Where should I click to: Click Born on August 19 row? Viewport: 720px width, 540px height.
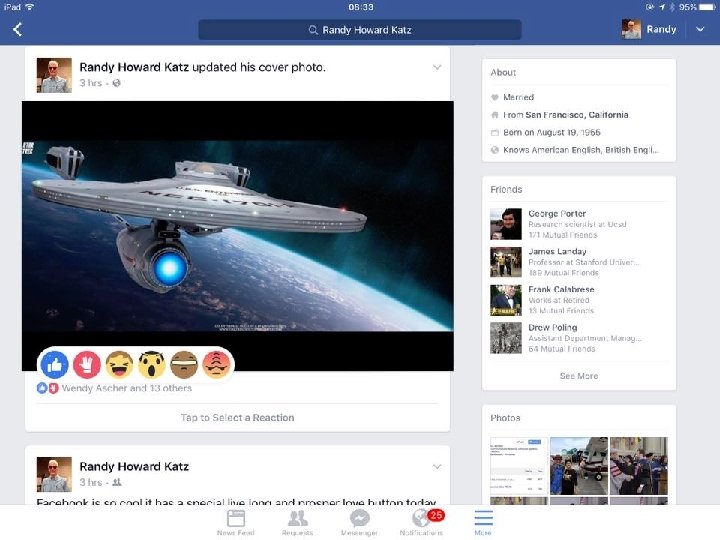coord(579,133)
